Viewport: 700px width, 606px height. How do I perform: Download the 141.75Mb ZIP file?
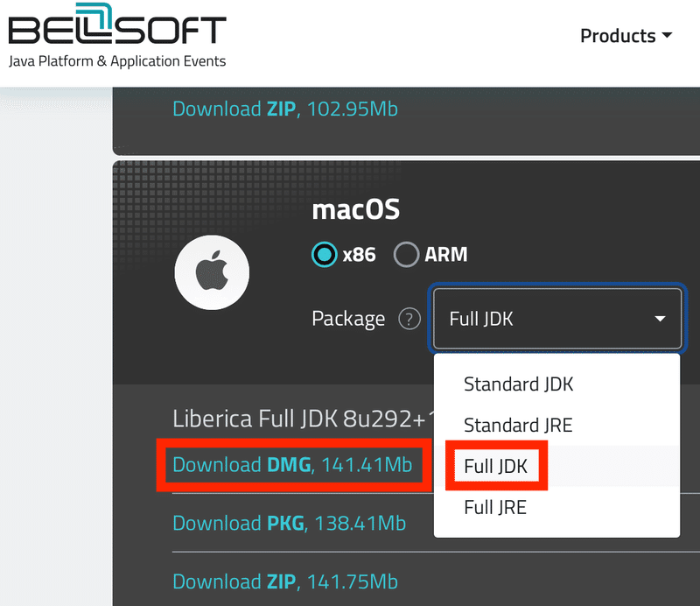[285, 581]
